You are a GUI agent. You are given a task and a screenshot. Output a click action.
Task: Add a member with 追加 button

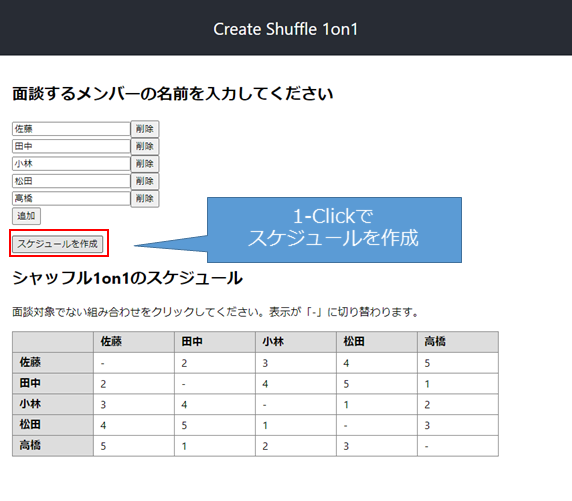[26, 216]
